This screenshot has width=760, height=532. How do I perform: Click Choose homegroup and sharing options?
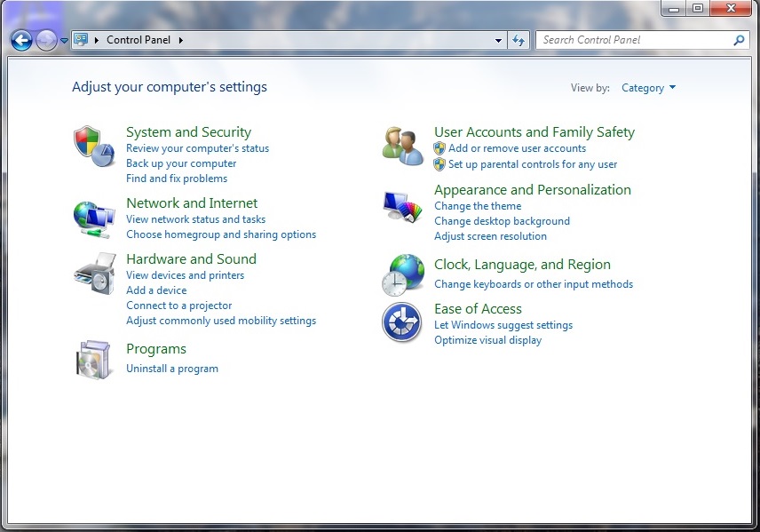(221, 234)
